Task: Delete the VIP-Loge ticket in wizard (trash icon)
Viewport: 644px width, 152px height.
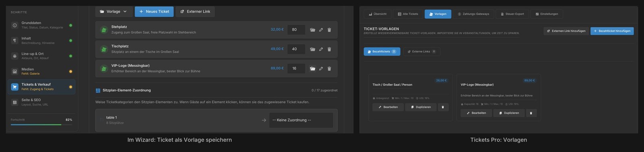Action: tap(329, 68)
